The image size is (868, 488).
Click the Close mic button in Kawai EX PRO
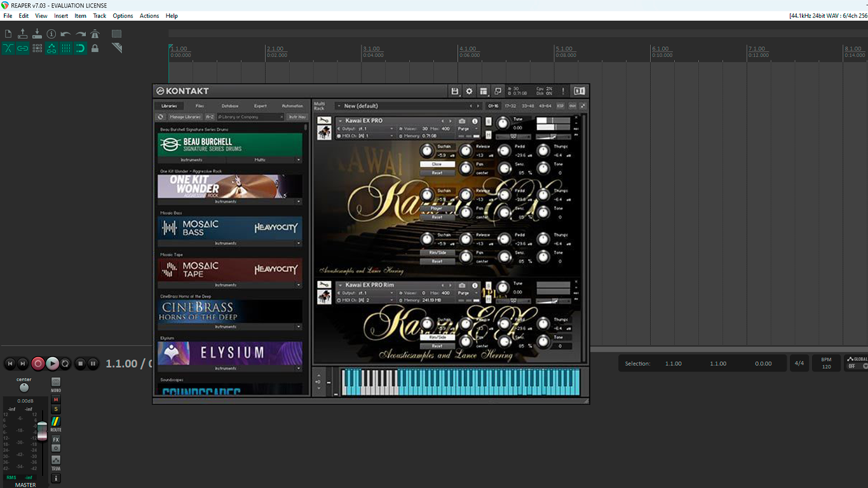click(437, 164)
